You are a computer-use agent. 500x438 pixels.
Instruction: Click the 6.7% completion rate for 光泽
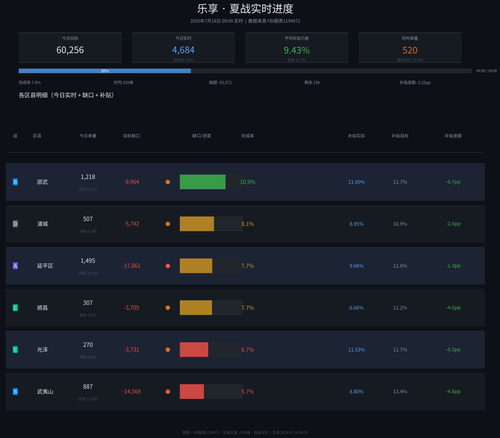[248, 350]
